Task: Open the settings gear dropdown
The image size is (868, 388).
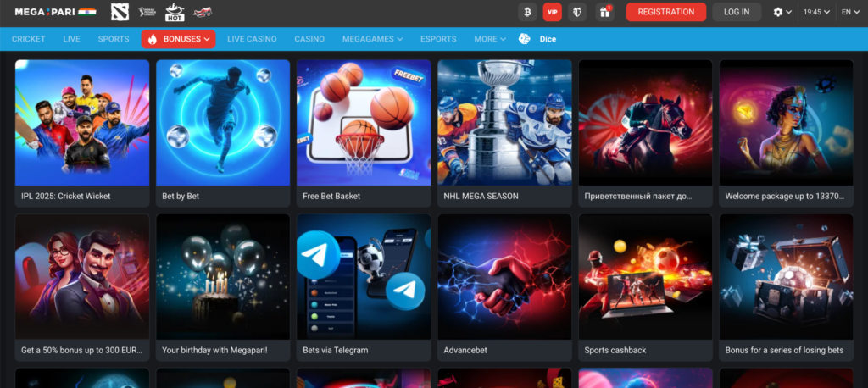Action: click(x=782, y=12)
